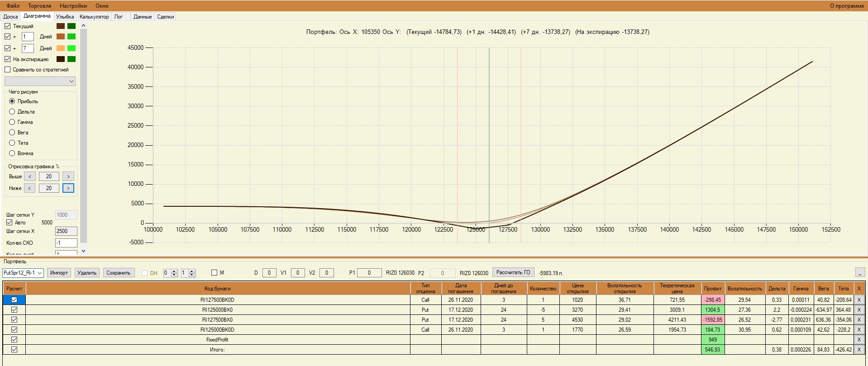The height and width of the screenshot is (366, 868).
Task: Select the Гамма radio button
Action: [12, 122]
